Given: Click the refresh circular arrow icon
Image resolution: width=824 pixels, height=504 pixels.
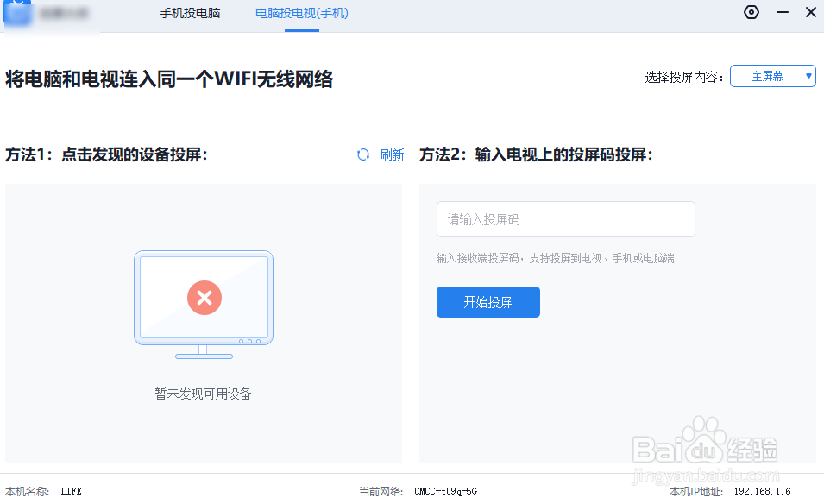Looking at the screenshot, I should [x=362, y=154].
